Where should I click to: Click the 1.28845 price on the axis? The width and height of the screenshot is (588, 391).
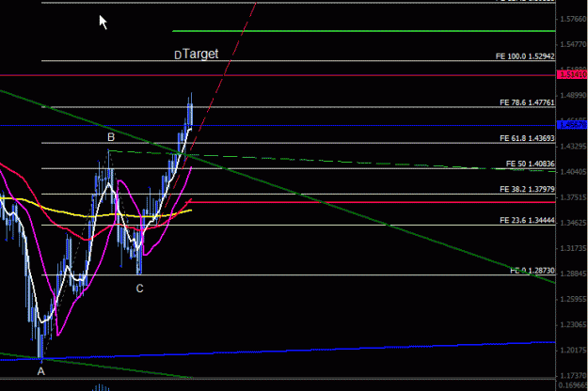tap(573, 274)
